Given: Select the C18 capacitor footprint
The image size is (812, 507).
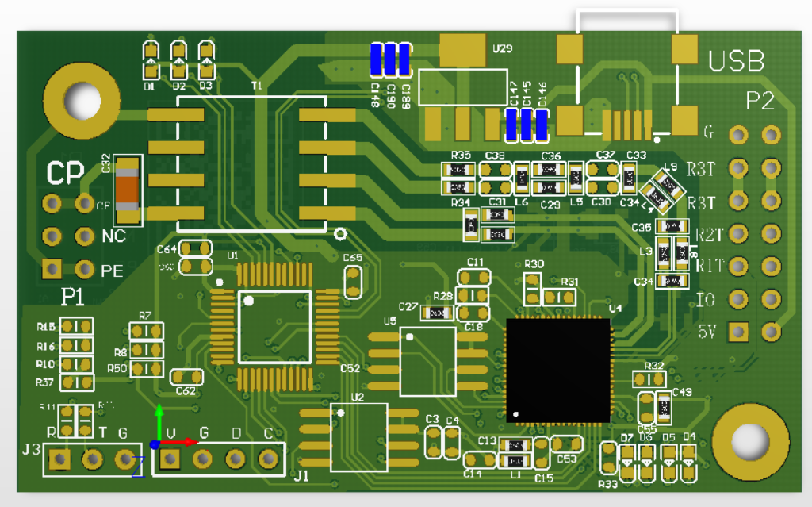Looking at the screenshot, I should (x=473, y=313).
